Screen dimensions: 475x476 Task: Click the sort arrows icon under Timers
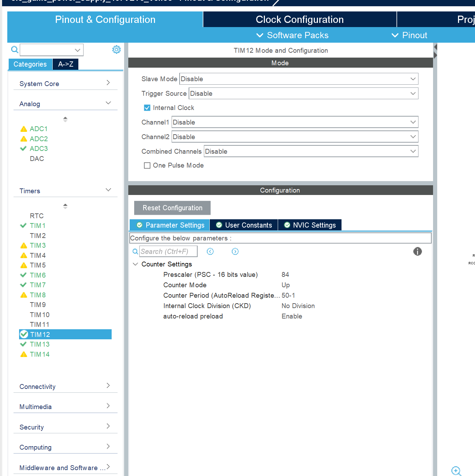[x=65, y=206]
